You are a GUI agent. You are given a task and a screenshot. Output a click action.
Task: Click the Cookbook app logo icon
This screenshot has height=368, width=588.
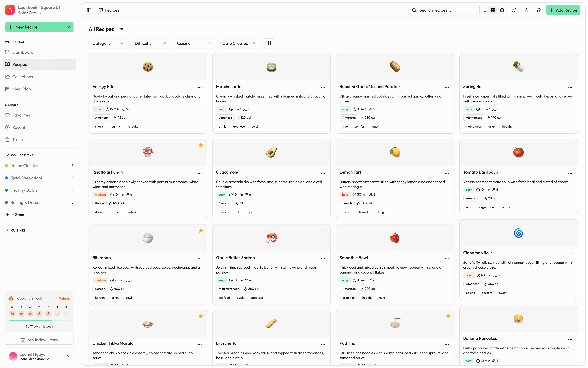[x=10, y=10]
